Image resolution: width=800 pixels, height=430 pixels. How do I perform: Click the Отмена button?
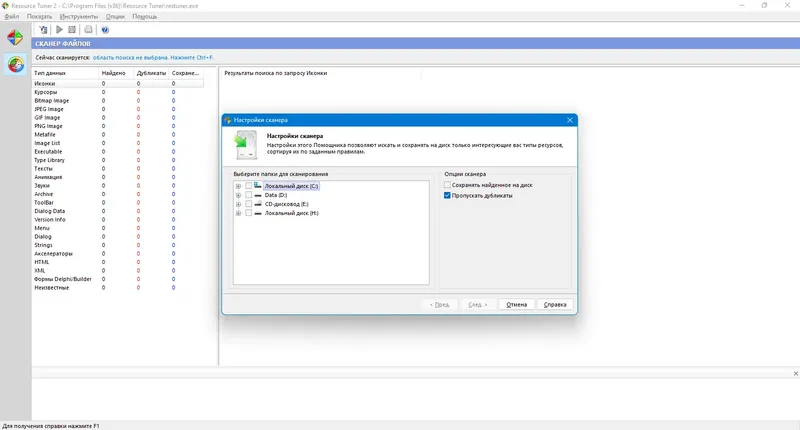point(516,305)
